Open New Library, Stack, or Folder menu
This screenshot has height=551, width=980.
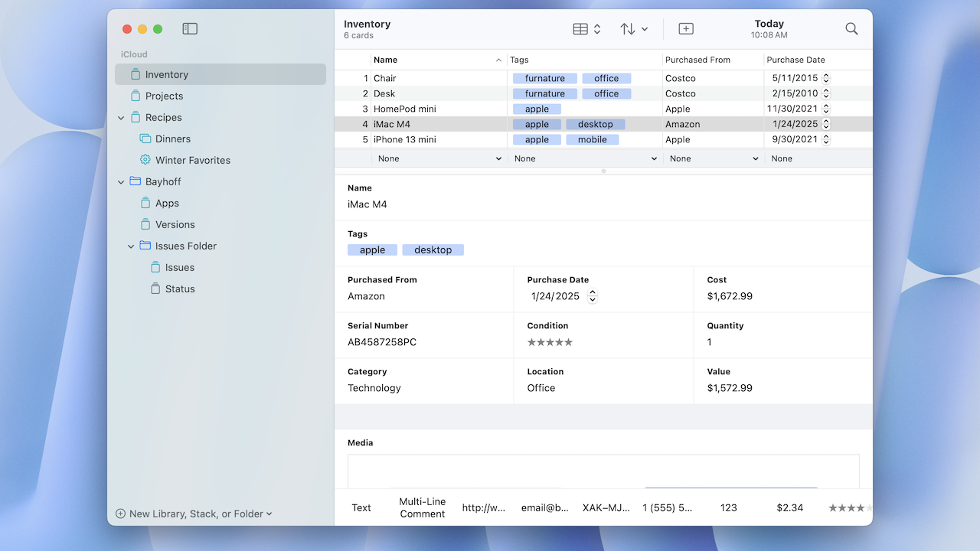tap(194, 514)
